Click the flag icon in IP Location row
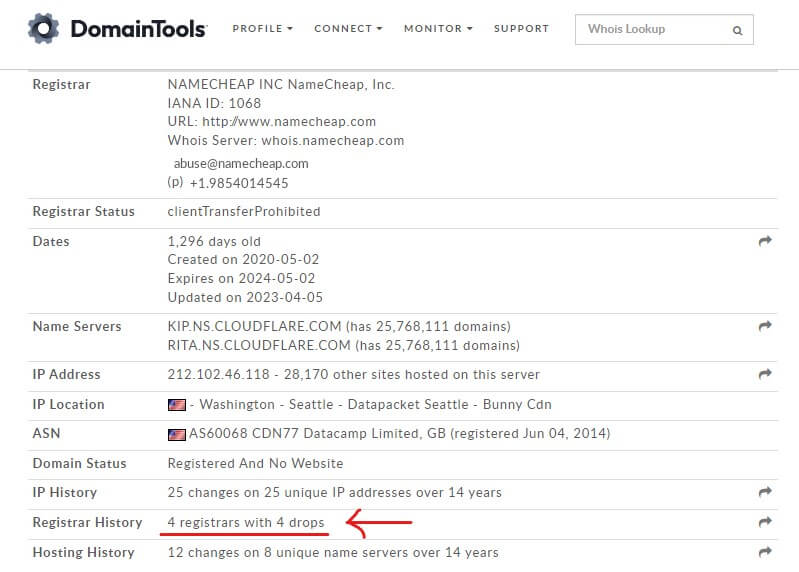 tap(177, 405)
